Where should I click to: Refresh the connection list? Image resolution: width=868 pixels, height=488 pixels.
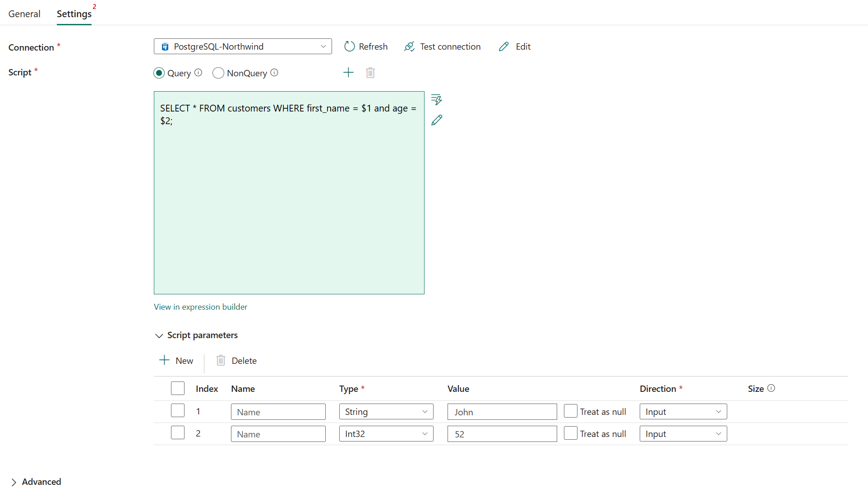coord(365,46)
